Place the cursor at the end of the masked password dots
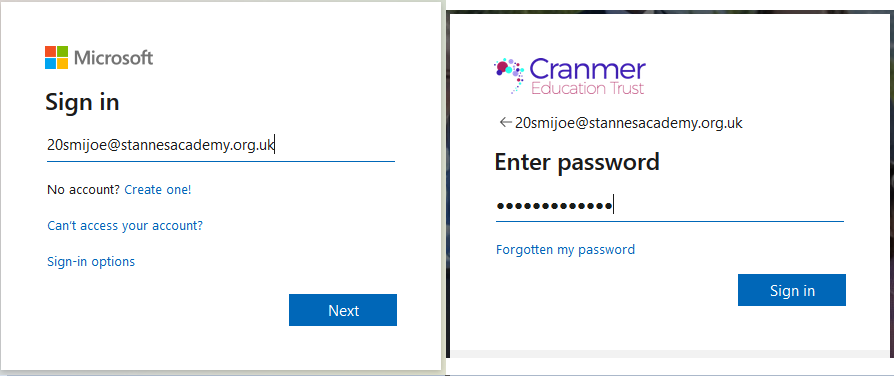 [613, 205]
